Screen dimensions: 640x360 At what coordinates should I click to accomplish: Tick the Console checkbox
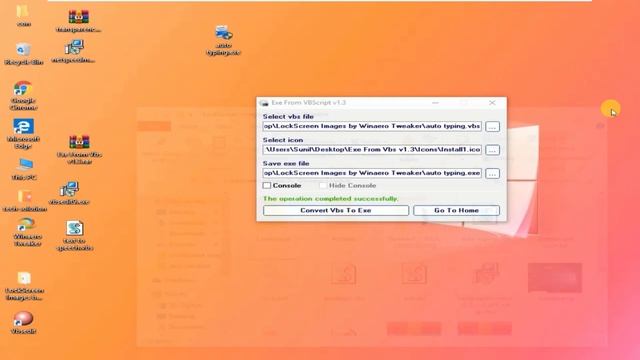pyautogui.click(x=267, y=185)
